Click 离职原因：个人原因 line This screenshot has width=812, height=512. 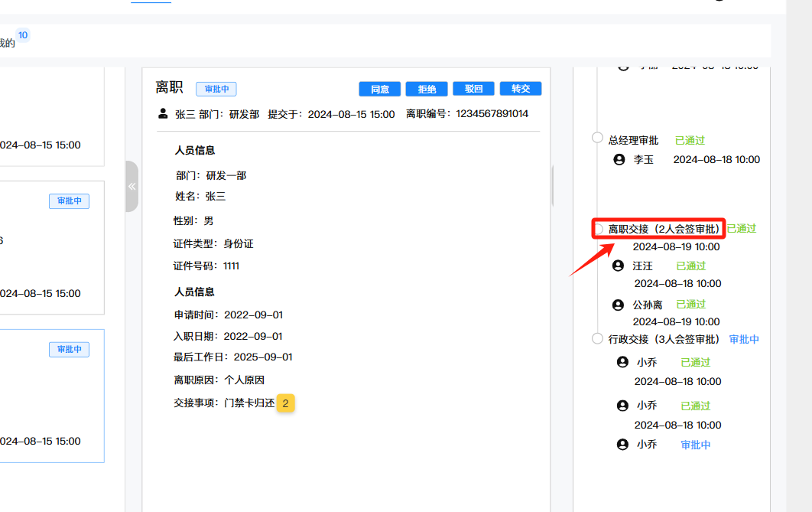click(x=219, y=380)
